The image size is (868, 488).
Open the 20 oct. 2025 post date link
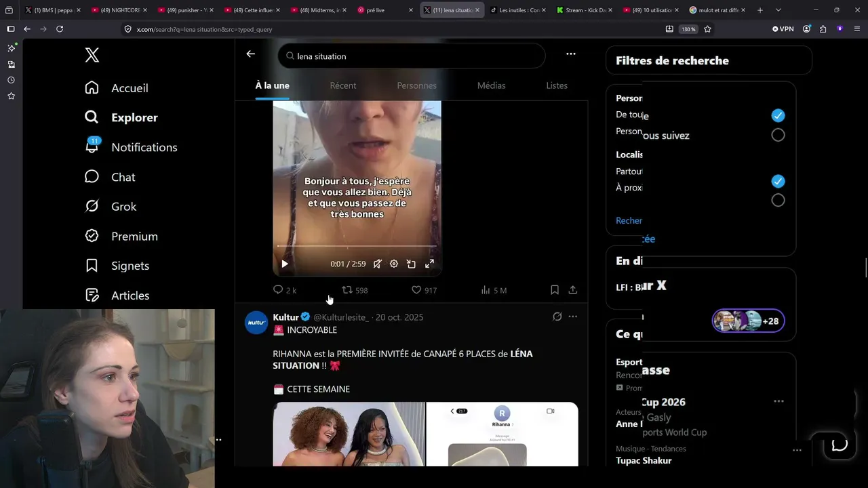point(399,317)
